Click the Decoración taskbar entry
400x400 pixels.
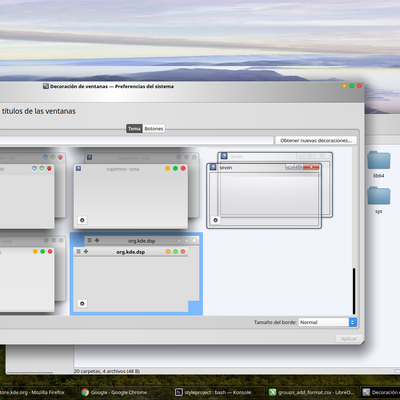point(381,392)
